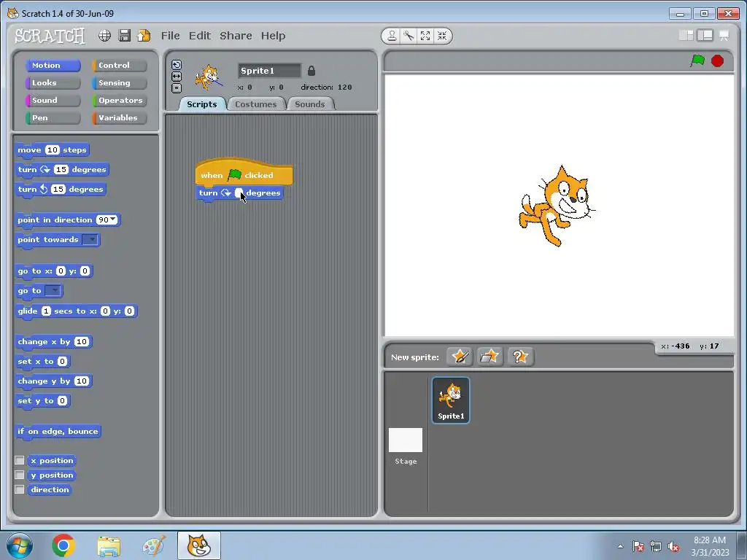747x560 pixels.
Task: Show hidden system tray icons
Action: pos(620,546)
